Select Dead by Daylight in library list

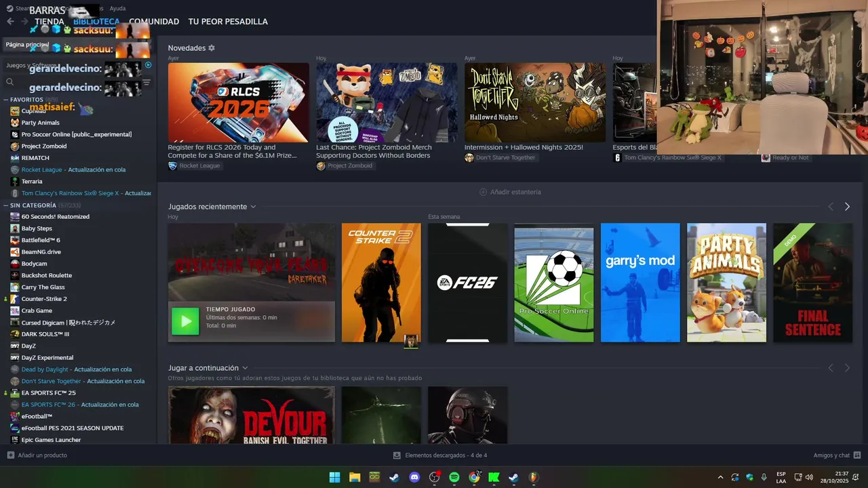pyautogui.click(x=78, y=369)
